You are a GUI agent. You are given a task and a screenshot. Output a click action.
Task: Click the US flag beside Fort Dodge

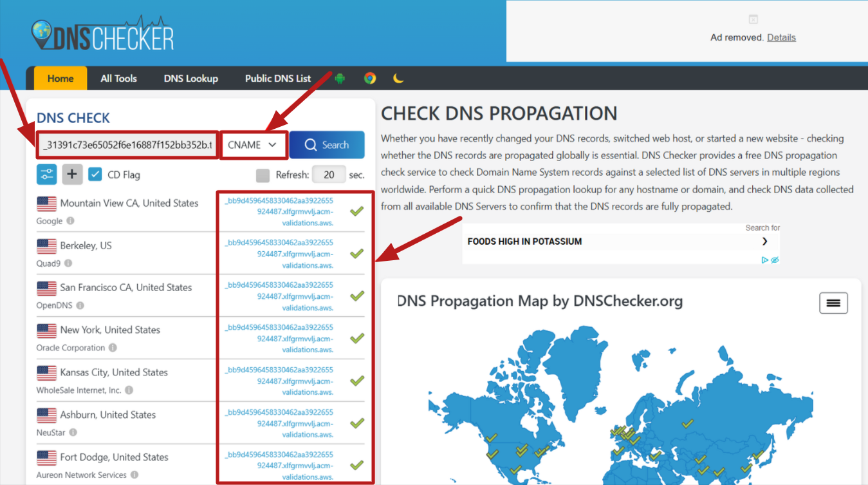click(46, 457)
